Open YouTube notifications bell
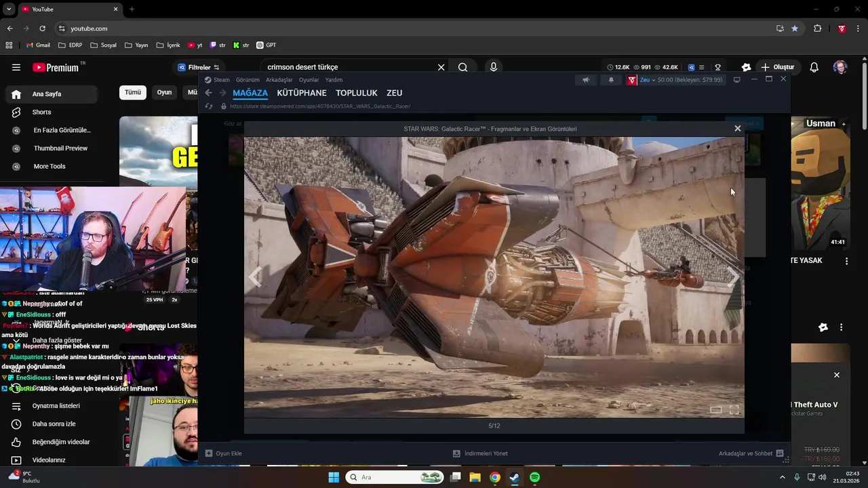Screen dimensions: 868x488 point(814,67)
